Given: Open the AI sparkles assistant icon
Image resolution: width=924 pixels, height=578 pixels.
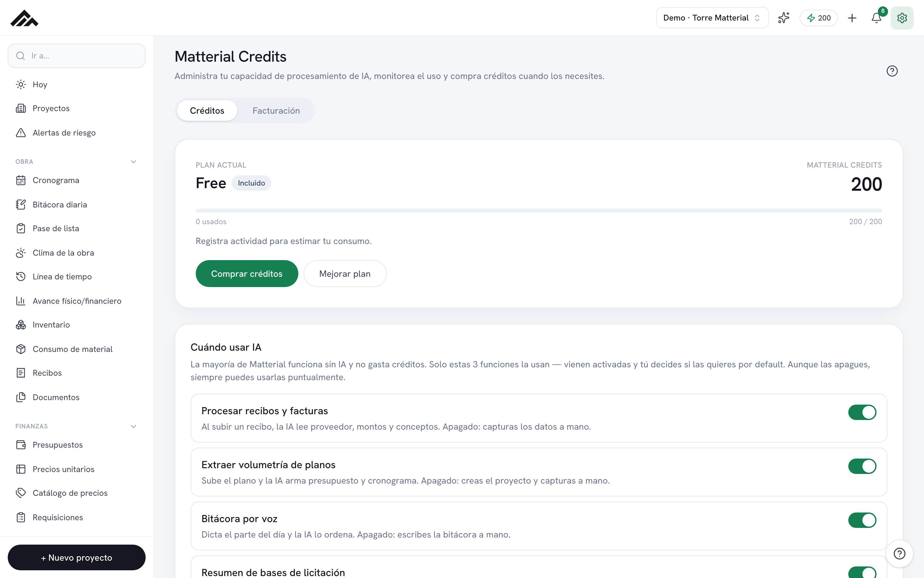Looking at the screenshot, I should (783, 18).
